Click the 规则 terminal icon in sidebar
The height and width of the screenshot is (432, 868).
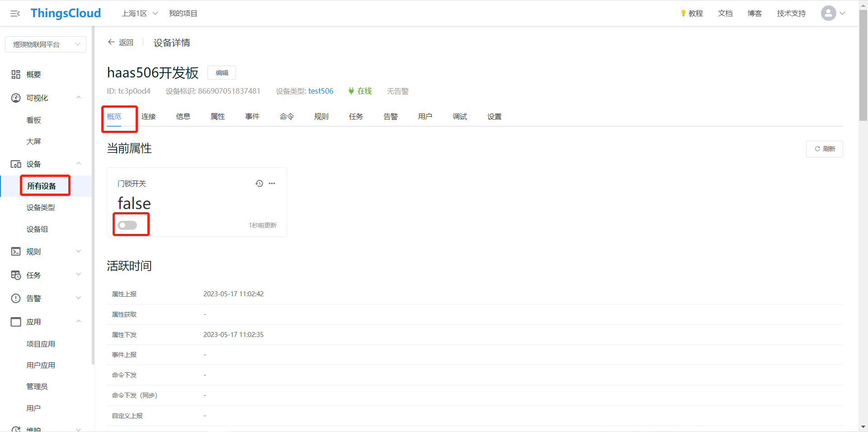(16, 252)
